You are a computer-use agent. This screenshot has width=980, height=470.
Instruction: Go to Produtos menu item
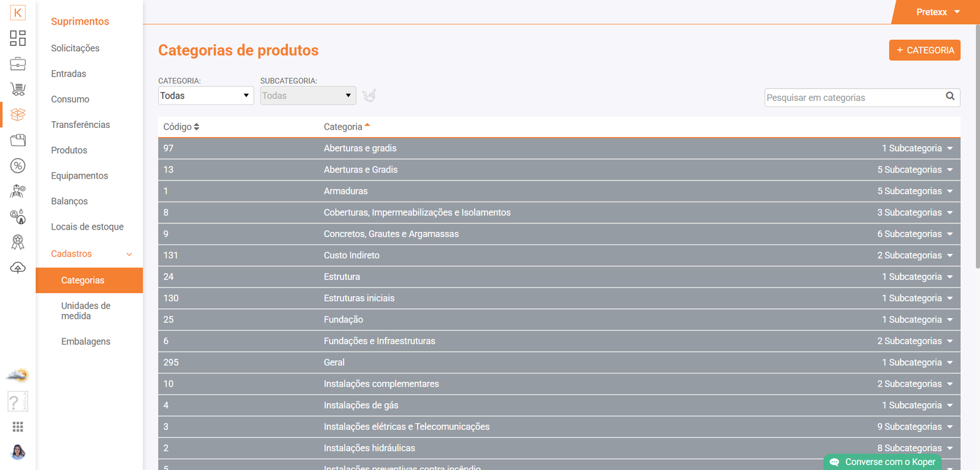pyautogui.click(x=69, y=150)
